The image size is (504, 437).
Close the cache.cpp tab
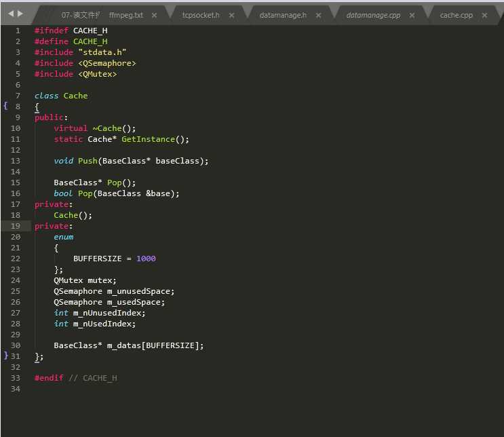[484, 15]
